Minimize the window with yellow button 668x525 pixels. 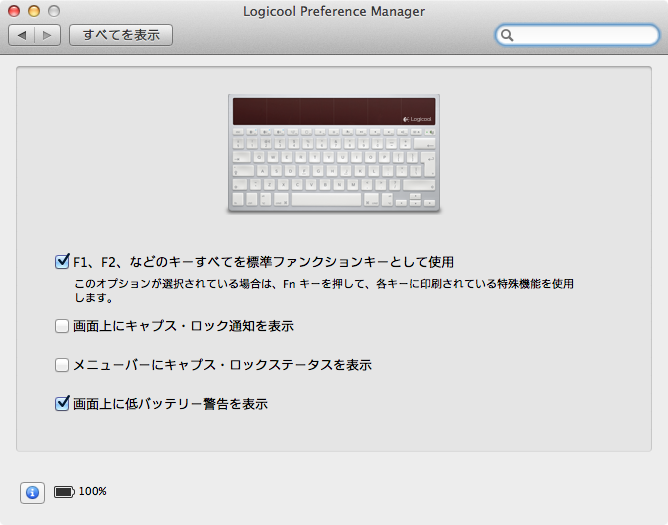click(x=34, y=11)
